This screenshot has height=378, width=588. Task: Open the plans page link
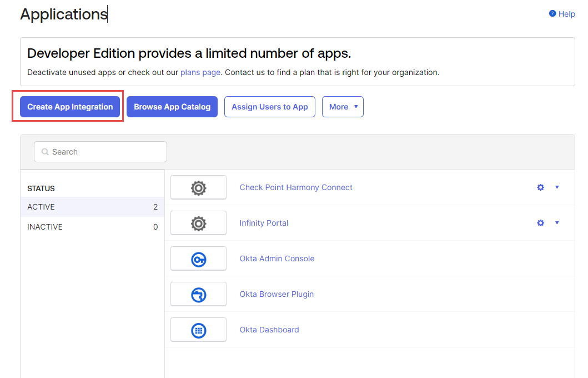[x=200, y=72]
